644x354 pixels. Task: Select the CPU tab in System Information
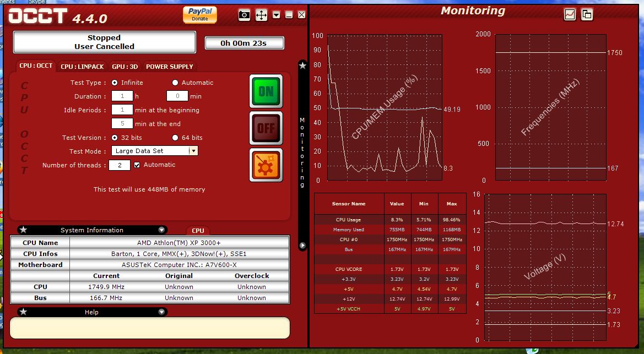point(198,230)
